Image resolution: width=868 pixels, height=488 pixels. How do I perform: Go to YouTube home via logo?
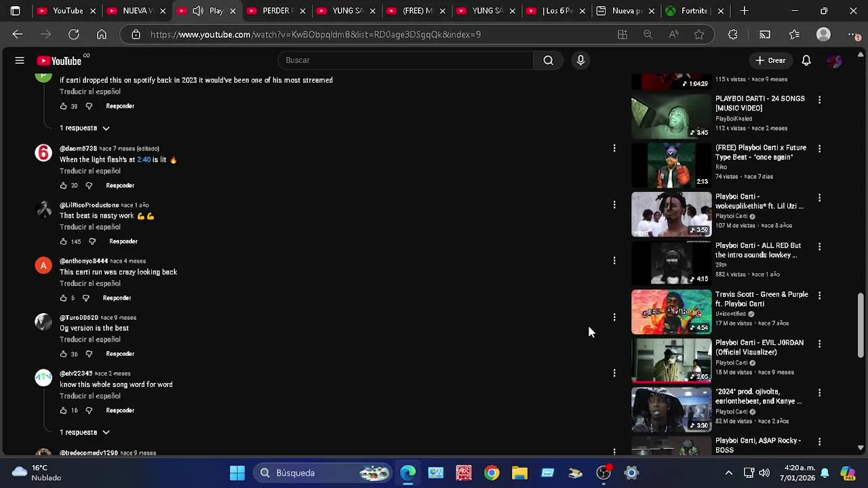[59, 60]
